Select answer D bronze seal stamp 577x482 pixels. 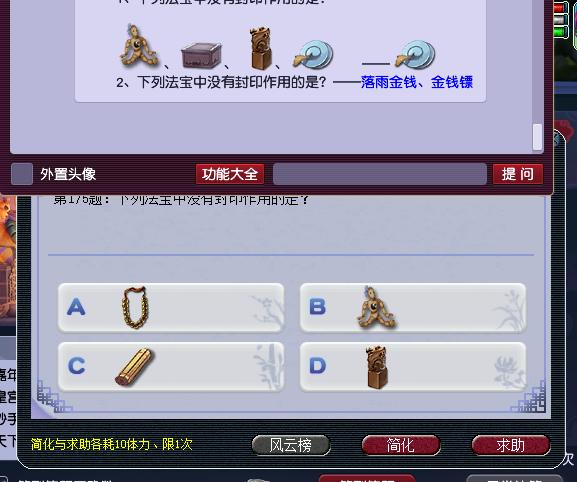pyautogui.click(x=413, y=366)
